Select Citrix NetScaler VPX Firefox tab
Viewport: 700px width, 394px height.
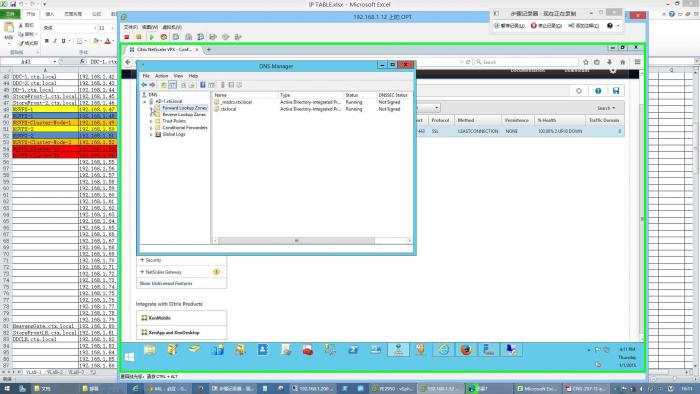[163, 50]
